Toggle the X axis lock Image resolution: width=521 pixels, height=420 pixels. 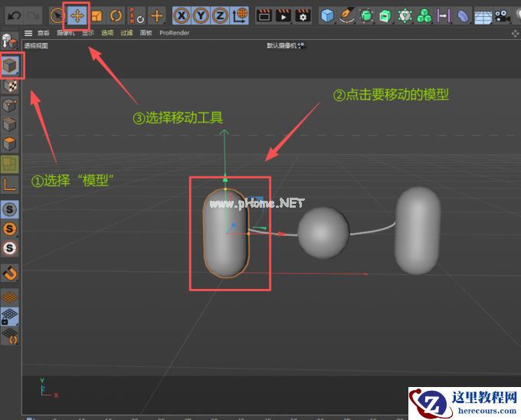coord(182,15)
